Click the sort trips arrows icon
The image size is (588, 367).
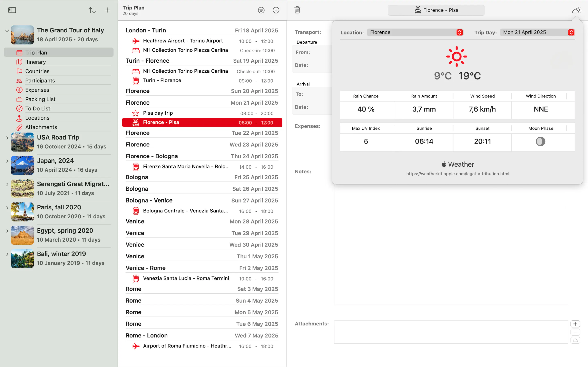point(92,10)
